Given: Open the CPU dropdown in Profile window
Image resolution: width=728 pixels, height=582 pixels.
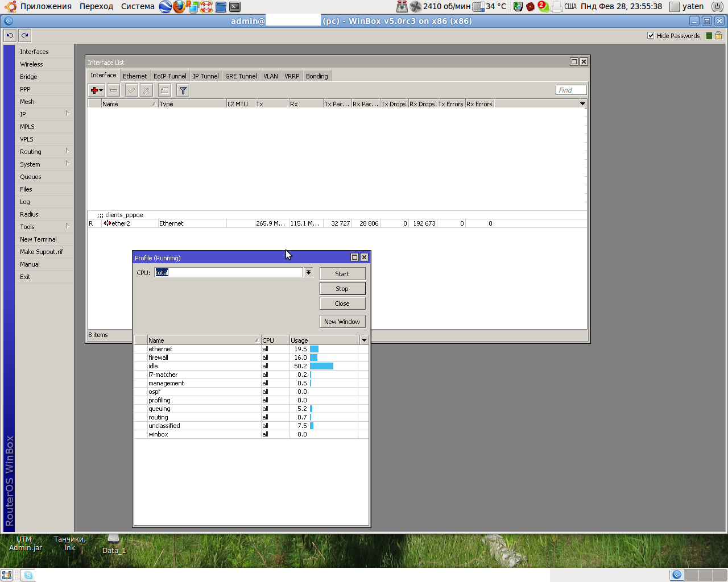Looking at the screenshot, I should 308,272.
